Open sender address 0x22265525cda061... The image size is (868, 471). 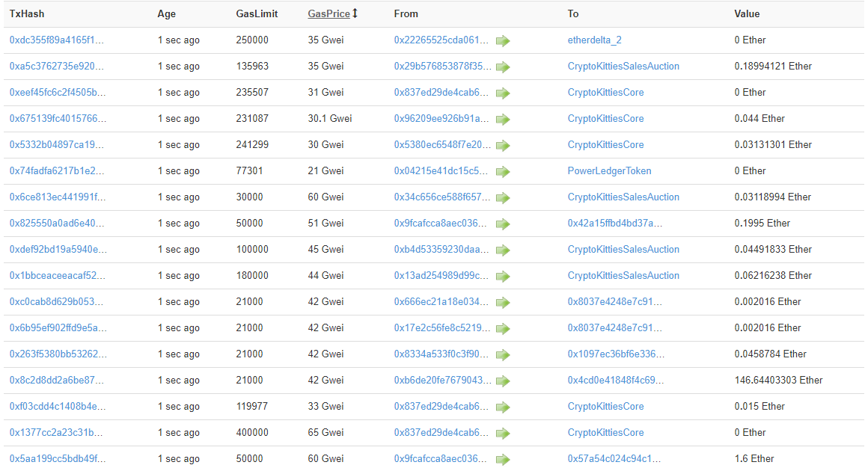441,40
